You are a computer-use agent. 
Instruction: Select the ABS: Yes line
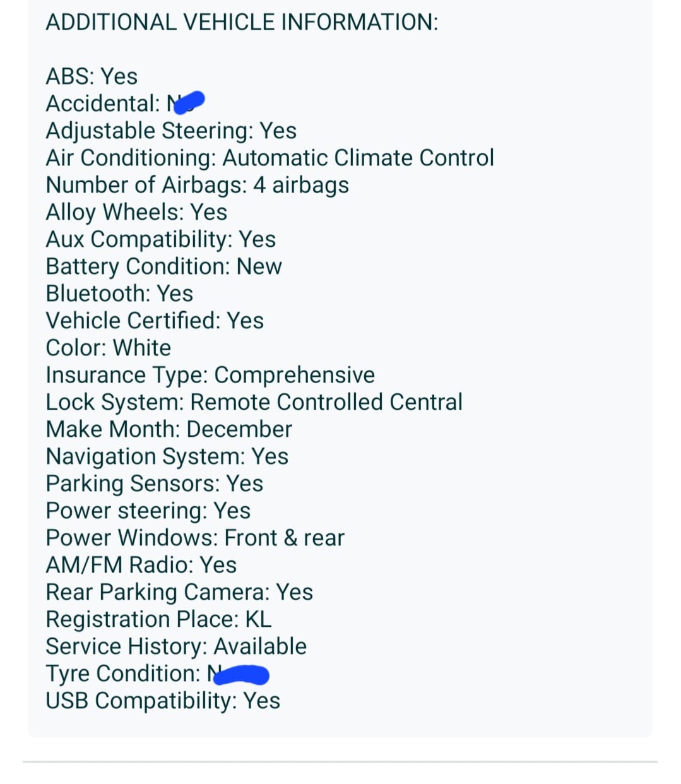92,76
